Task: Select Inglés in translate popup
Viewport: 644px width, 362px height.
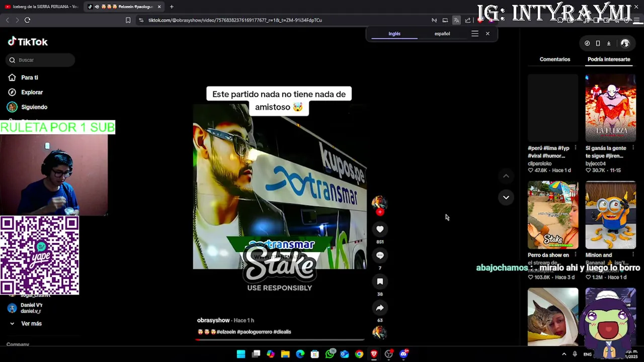Action: (394, 34)
